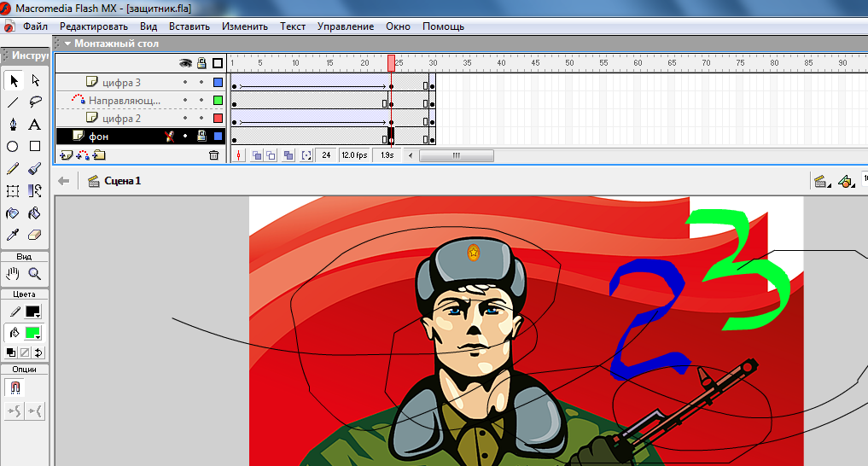868x466 pixels.
Task: Click the Insert Layer Folder icon
Action: [99, 155]
